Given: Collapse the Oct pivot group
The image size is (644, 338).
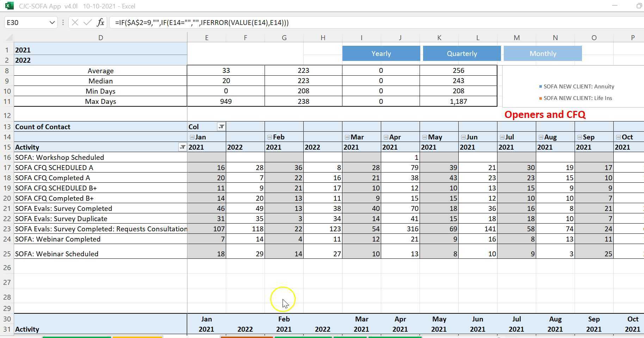Looking at the screenshot, I should tap(618, 137).
